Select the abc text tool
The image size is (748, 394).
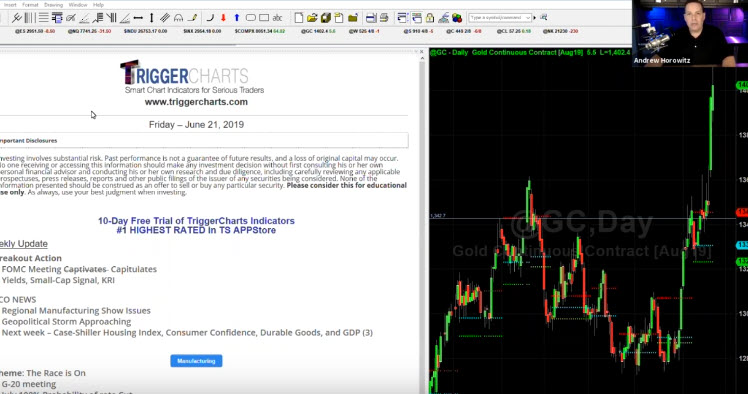coord(277,18)
